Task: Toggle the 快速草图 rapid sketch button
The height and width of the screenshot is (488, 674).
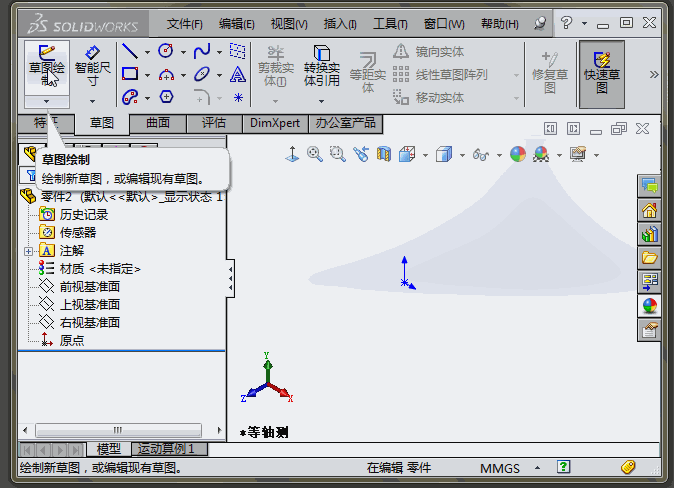Action: [x=602, y=74]
